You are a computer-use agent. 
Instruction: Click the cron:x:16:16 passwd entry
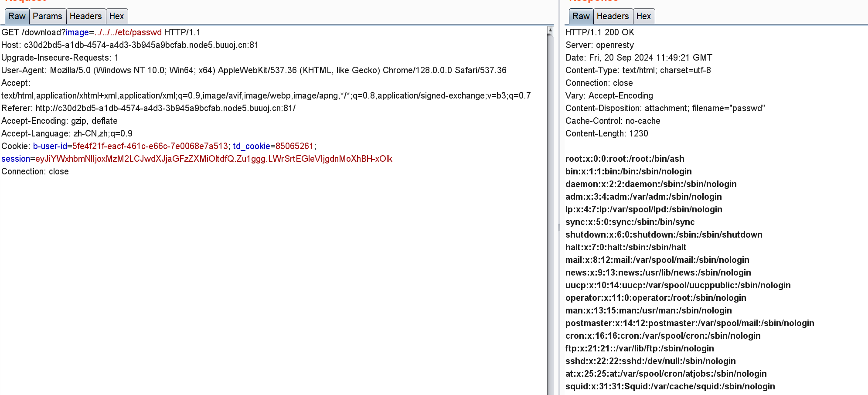click(663, 336)
